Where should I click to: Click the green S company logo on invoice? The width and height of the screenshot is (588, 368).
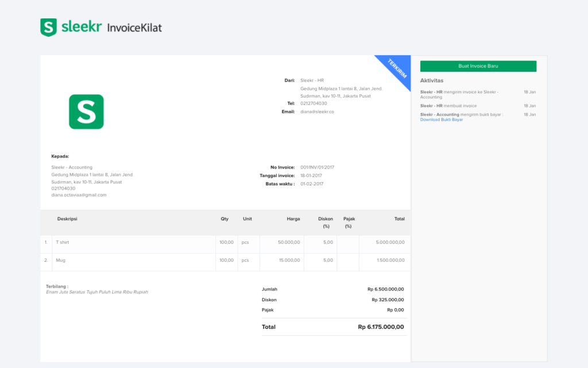[86, 112]
